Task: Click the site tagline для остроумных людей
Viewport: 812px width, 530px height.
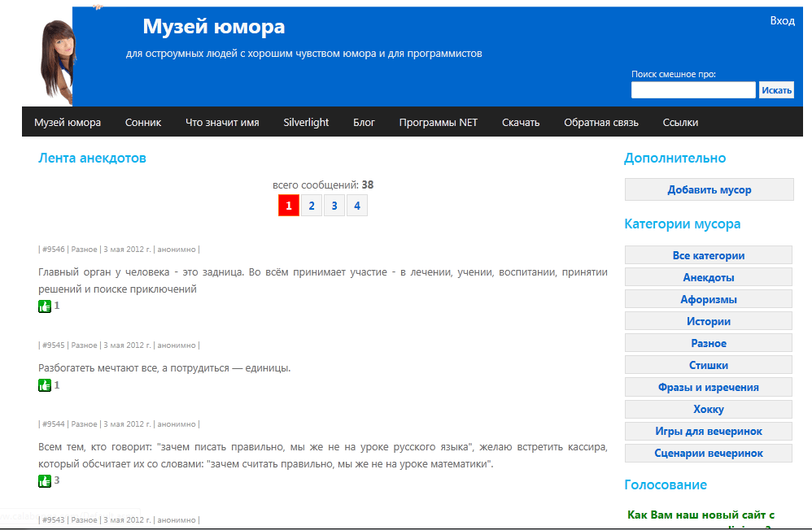Action: 304,54
